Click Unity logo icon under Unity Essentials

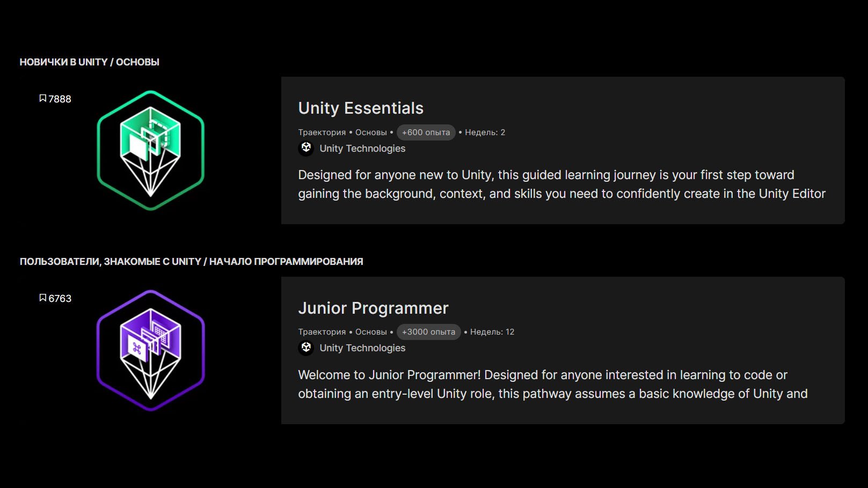[306, 148]
